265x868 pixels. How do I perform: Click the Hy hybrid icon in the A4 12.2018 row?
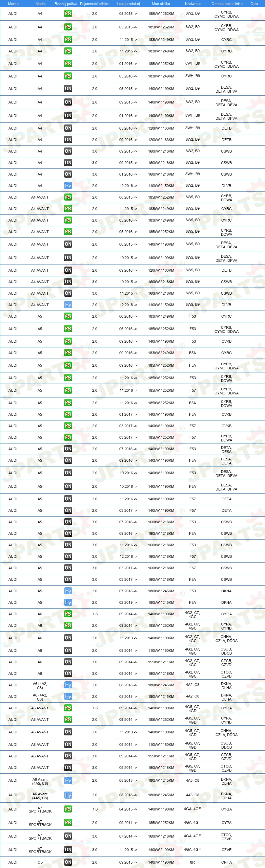68,186
